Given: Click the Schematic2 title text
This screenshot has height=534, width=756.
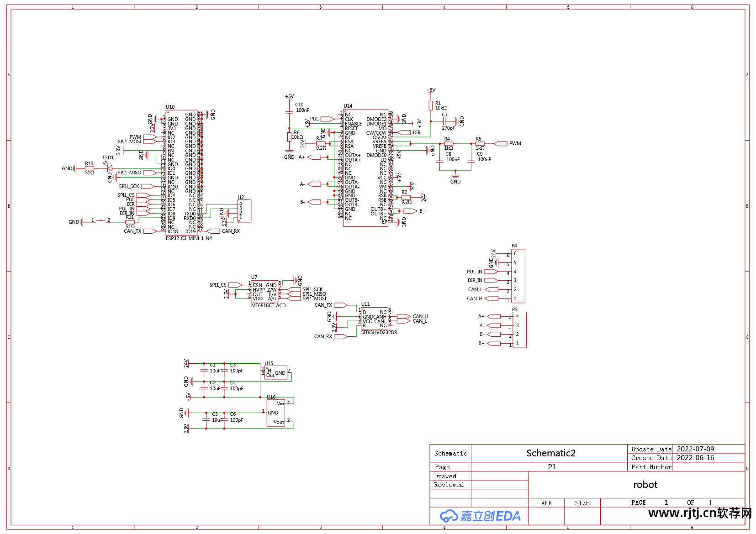Looking at the screenshot, I should coord(551,453).
